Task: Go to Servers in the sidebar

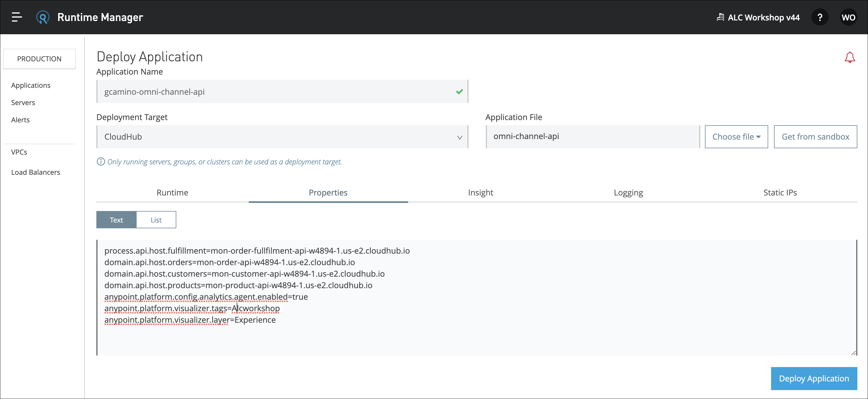Action: click(x=23, y=102)
